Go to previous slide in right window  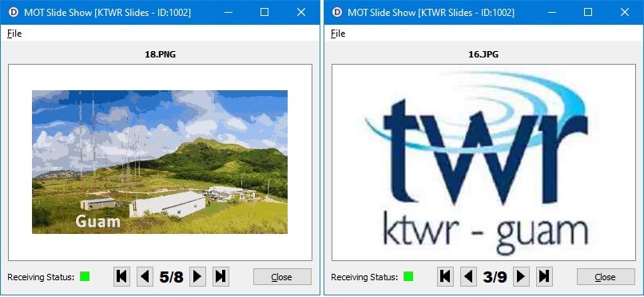click(x=468, y=277)
